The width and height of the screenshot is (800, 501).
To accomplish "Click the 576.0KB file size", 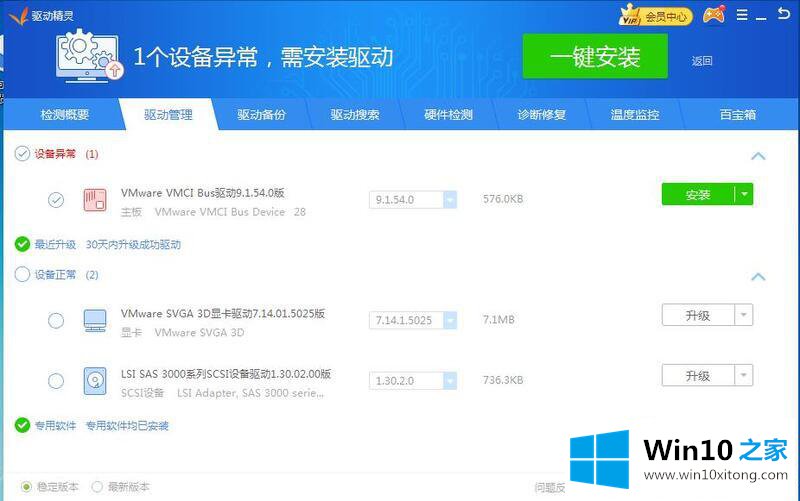I will coord(503,199).
